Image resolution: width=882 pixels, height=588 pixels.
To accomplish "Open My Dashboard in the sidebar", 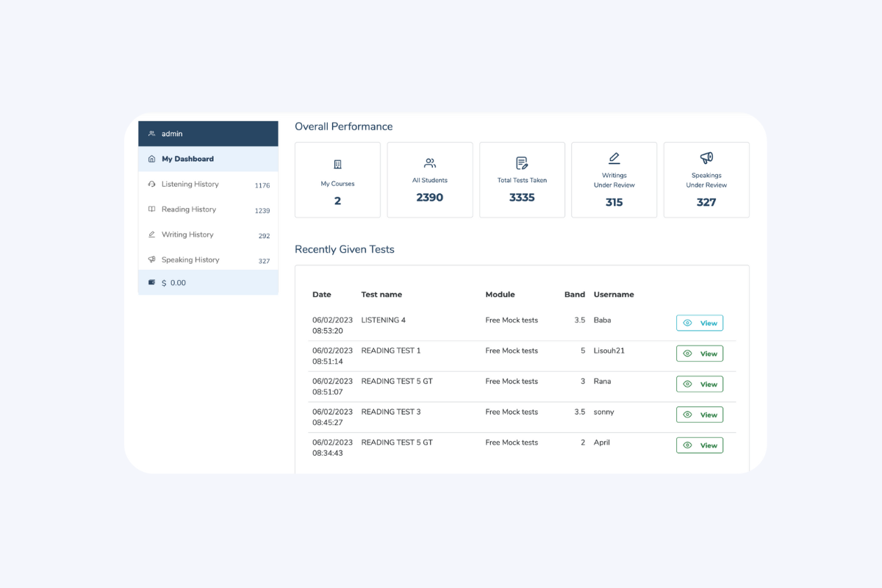I will 187,159.
